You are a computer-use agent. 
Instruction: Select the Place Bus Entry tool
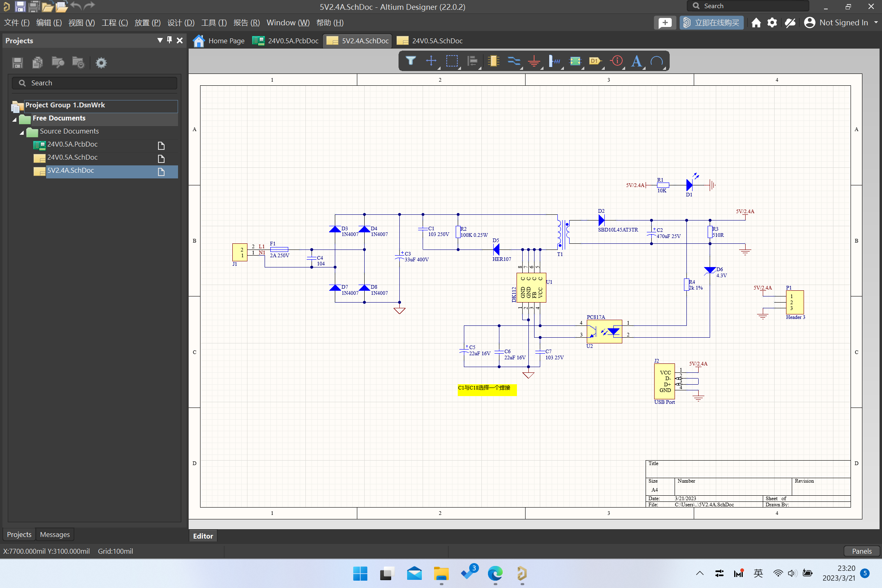555,61
